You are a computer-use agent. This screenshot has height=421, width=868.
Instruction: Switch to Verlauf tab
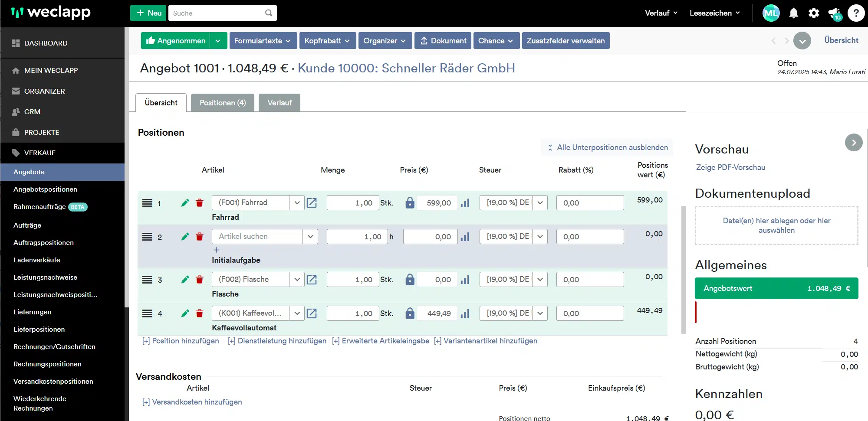click(x=279, y=103)
